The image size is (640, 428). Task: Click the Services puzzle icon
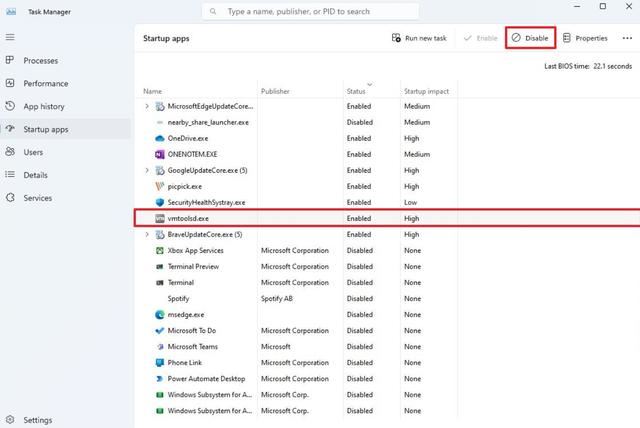10,197
